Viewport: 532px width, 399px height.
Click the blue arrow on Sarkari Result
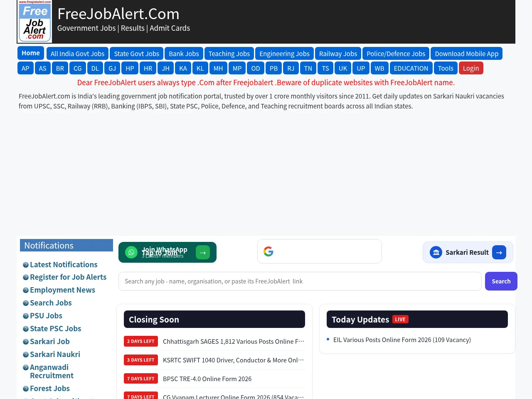[x=499, y=252]
